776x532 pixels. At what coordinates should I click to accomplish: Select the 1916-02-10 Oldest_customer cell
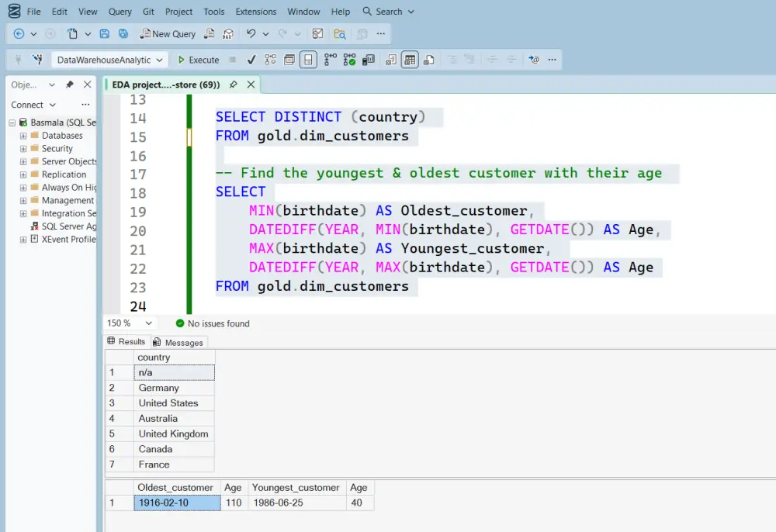click(x=177, y=503)
